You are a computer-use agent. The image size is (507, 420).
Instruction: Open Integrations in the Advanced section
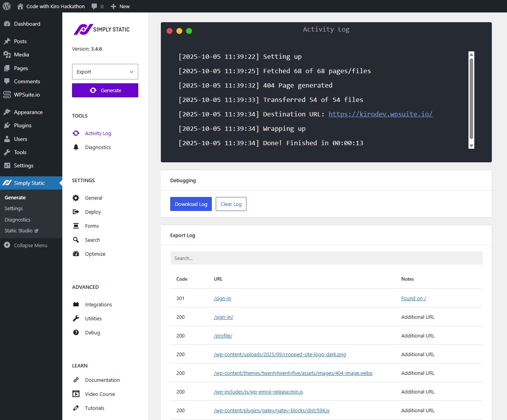click(x=98, y=304)
